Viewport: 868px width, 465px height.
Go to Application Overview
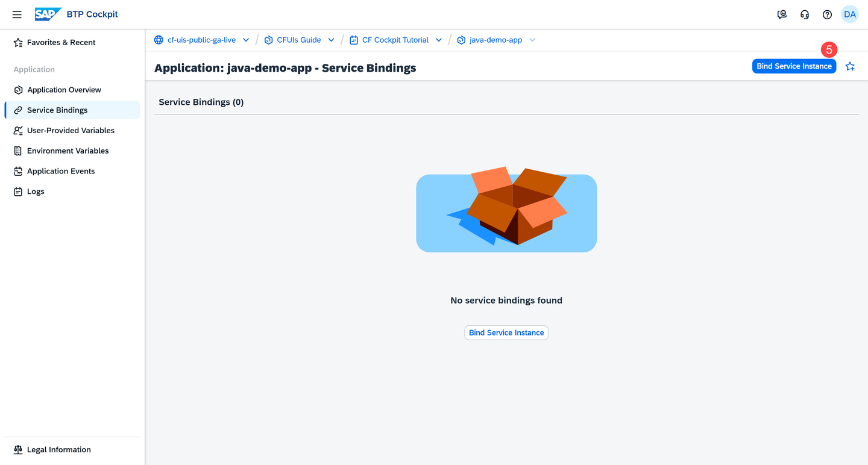coord(72,90)
